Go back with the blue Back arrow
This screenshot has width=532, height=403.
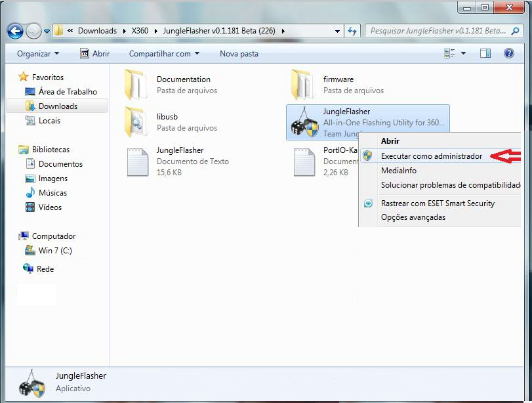[15, 32]
